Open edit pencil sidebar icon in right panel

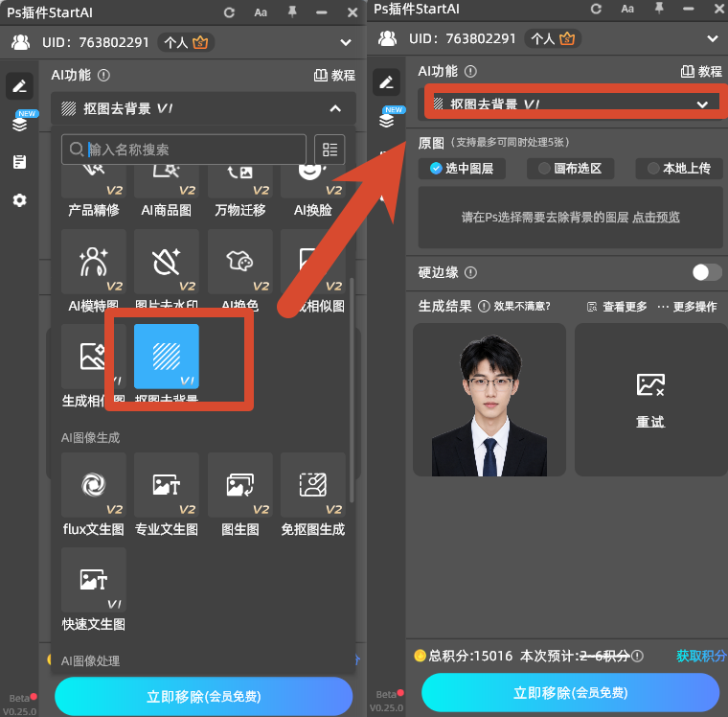[x=386, y=82]
